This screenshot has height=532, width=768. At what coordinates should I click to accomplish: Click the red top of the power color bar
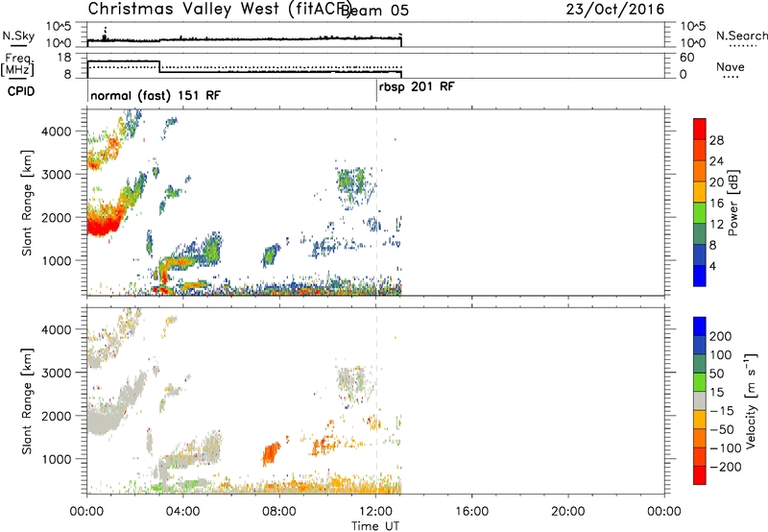pos(700,130)
